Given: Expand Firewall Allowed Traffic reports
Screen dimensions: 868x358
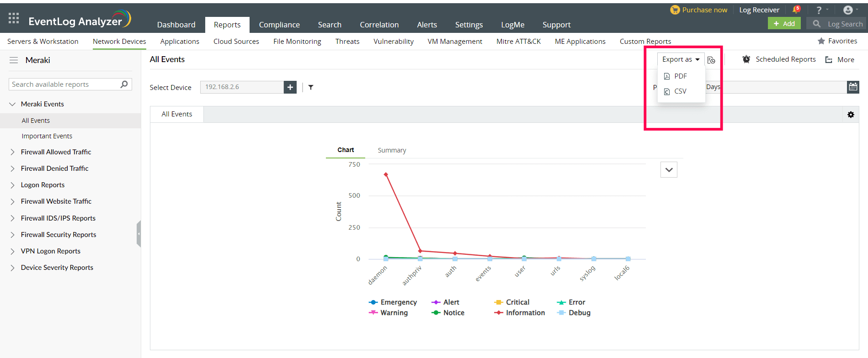Looking at the screenshot, I should pos(12,152).
